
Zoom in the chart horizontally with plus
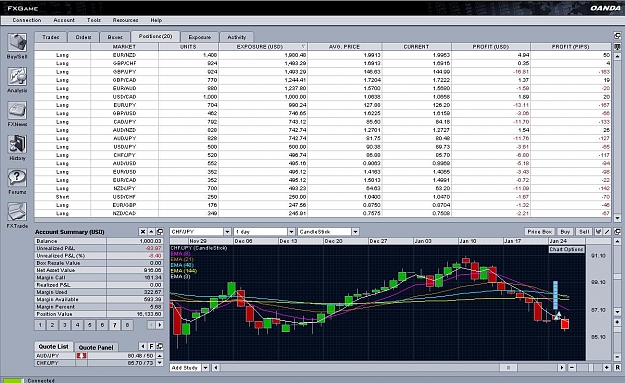click(607, 367)
